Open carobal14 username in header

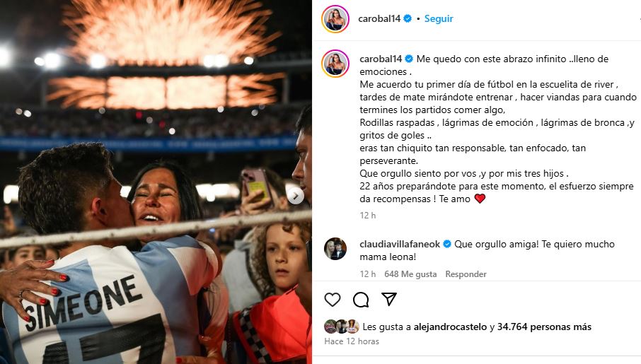[x=379, y=19]
